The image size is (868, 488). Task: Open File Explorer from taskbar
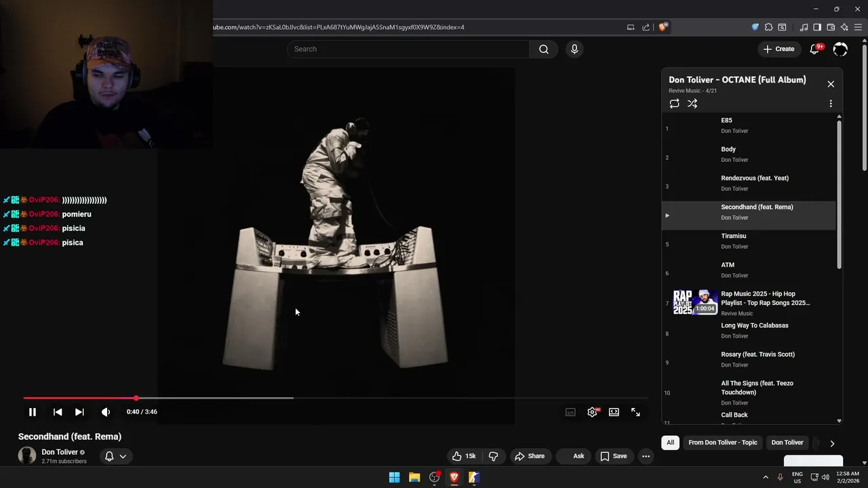point(414,477)
